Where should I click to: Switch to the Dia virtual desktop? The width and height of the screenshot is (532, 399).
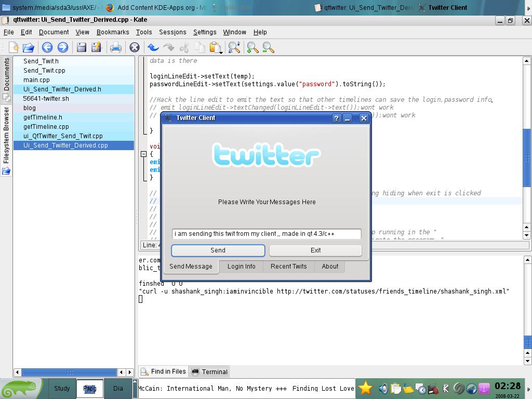[118, 388]
